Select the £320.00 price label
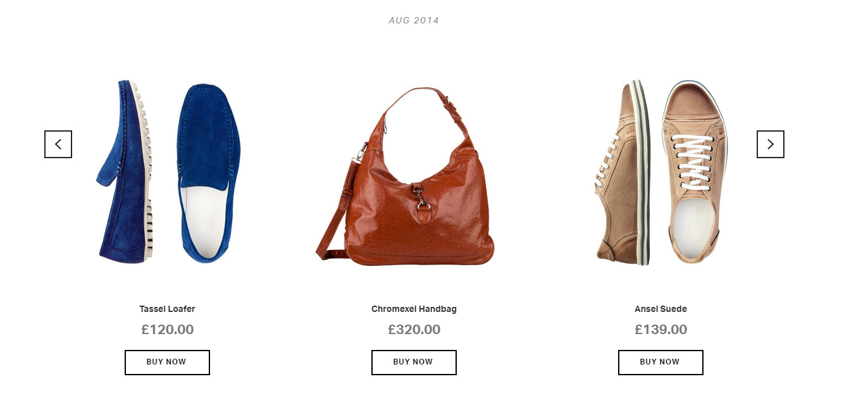868x398 pixels. [414, 330]
